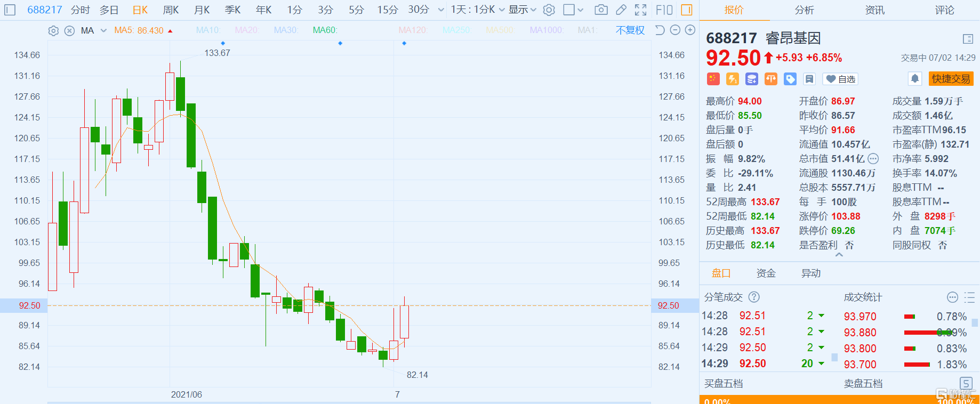Click the price alert bell icon
This screenshot has width=980, height=404.
[x=915, y=79]
